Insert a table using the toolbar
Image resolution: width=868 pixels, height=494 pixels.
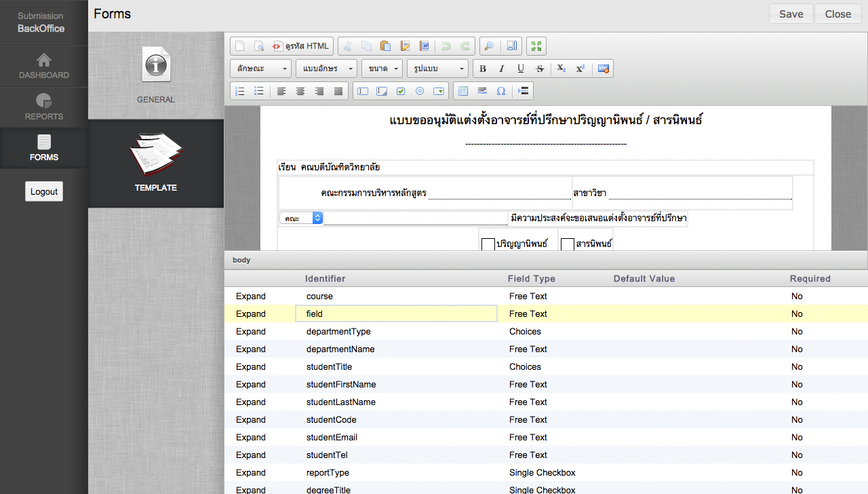(463, 91)
